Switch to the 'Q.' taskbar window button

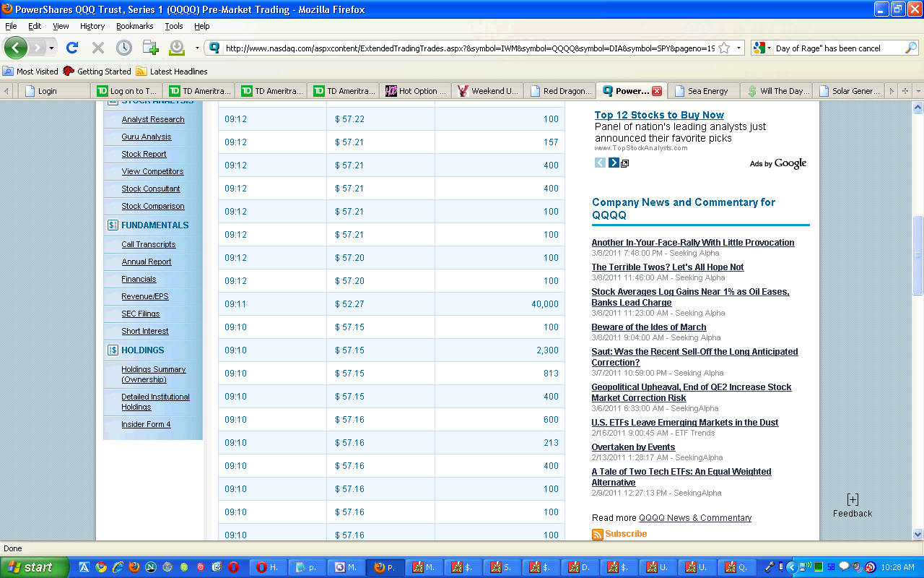coord(737,568)
